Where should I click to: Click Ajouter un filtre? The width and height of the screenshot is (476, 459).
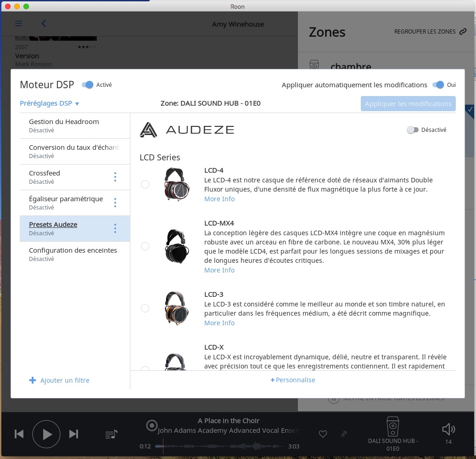[x=59, y=380]
